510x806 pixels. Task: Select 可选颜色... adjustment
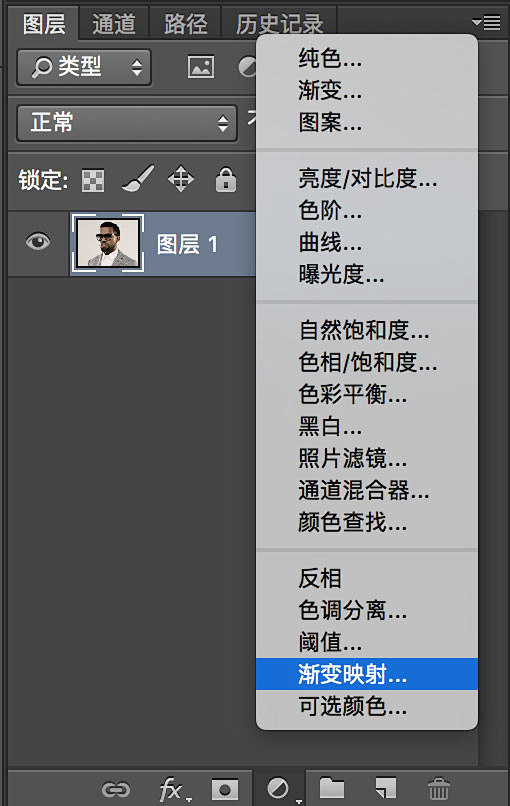pyautogui.click(x=367, y=706)
